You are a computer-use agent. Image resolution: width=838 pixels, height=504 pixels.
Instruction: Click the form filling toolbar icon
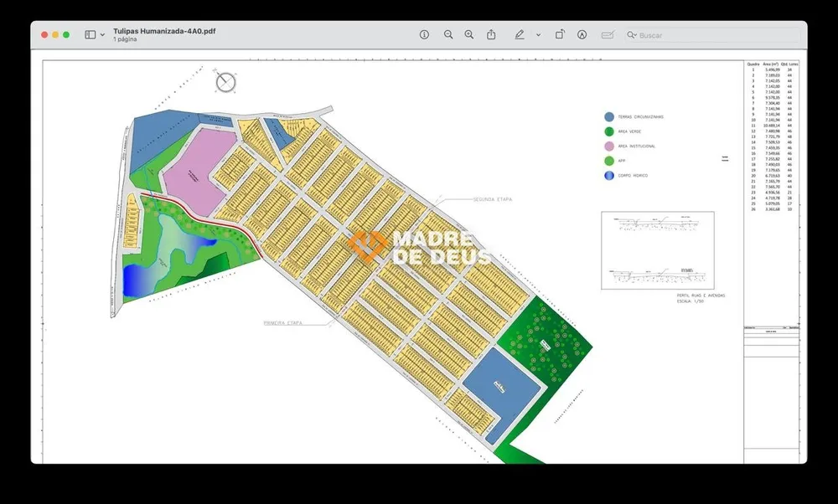point(608,35)
